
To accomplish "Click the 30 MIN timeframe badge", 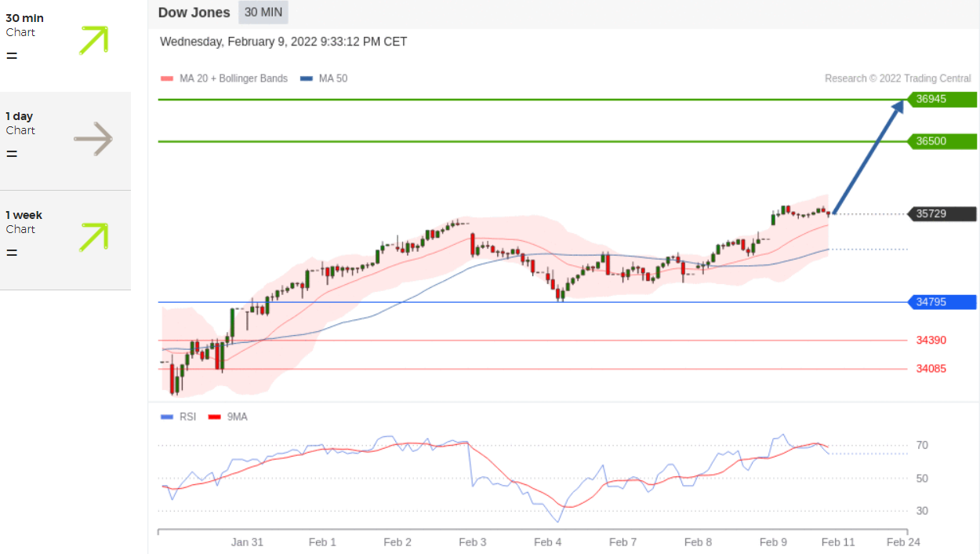I will coord(263,13).
